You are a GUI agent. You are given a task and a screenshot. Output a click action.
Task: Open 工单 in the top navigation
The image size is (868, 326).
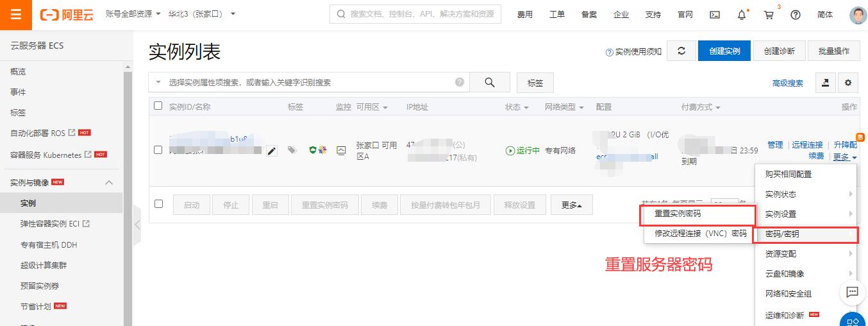click(x=557, y=15)
